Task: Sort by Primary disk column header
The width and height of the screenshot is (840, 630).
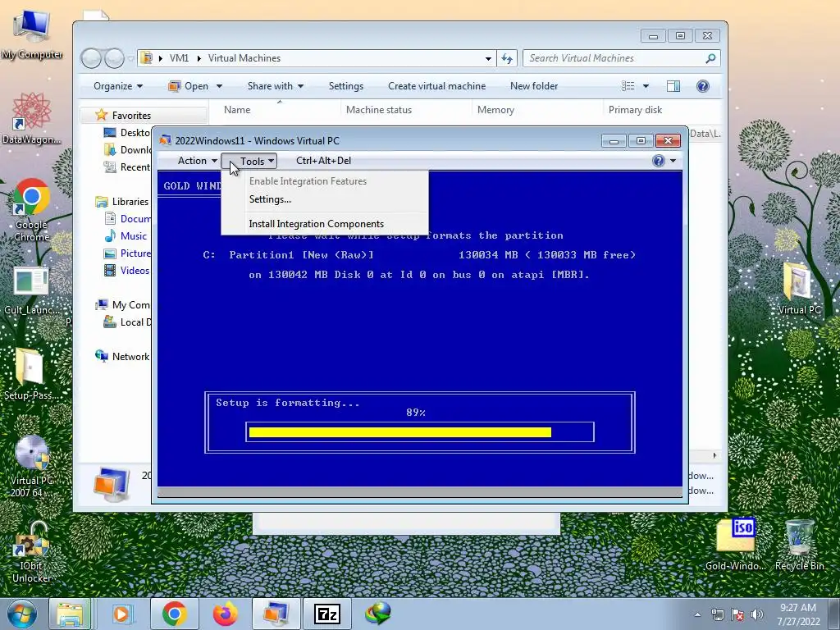Action: point(635,110)
